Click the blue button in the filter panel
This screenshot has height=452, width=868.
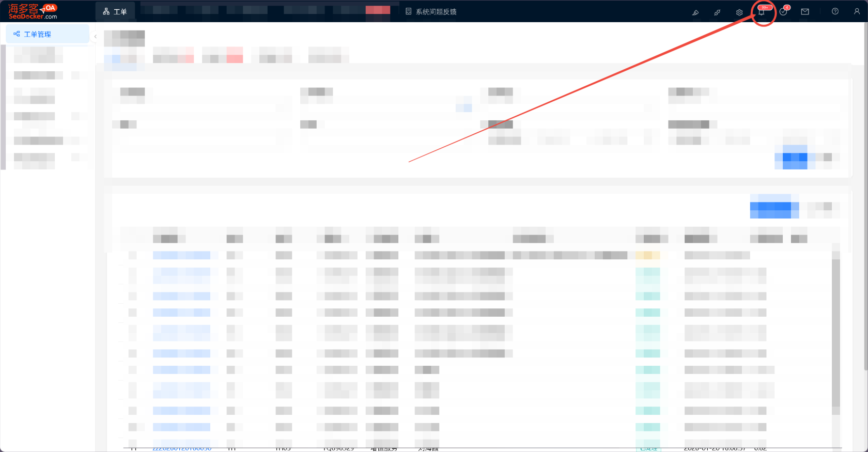795,157
